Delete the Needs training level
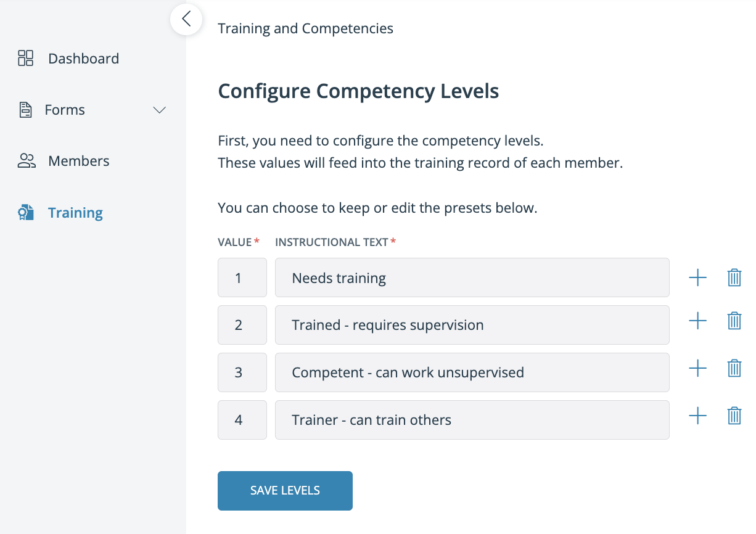 [734, 277]
